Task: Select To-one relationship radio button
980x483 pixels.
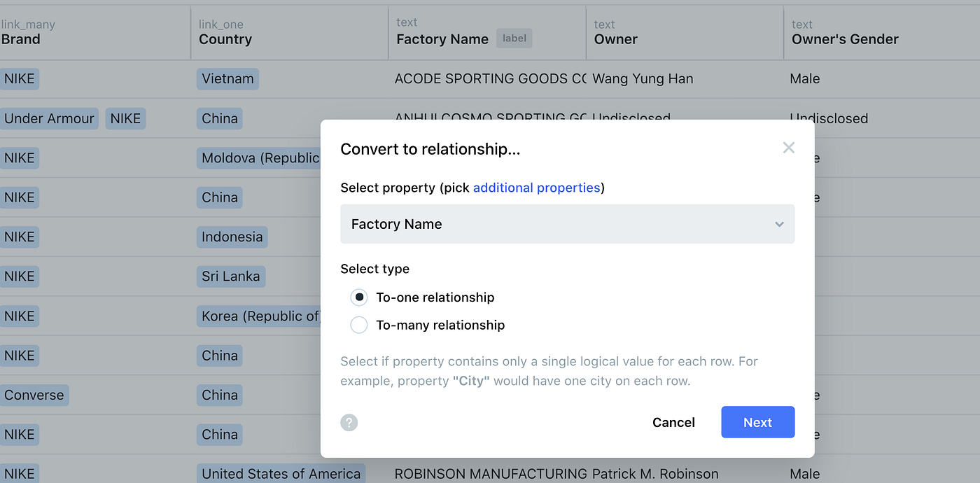Action: [x=359, y=297]
